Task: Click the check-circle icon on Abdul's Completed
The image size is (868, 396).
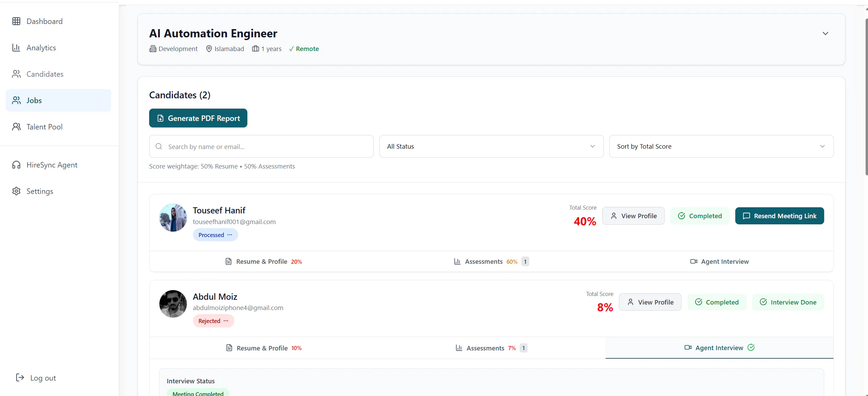Action: click(x=699, y=302)
